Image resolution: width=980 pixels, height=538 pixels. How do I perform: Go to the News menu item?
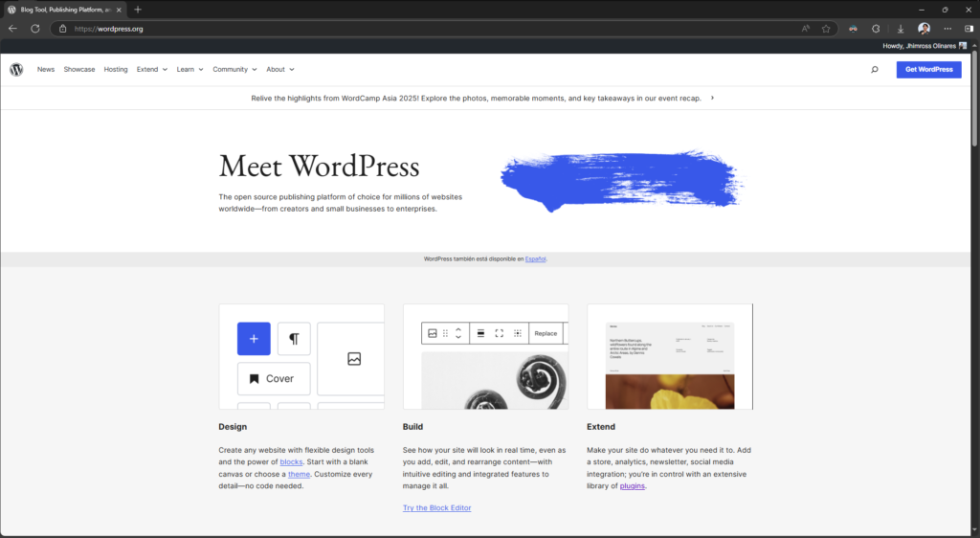pyautogui.click(x=46, y=70)
